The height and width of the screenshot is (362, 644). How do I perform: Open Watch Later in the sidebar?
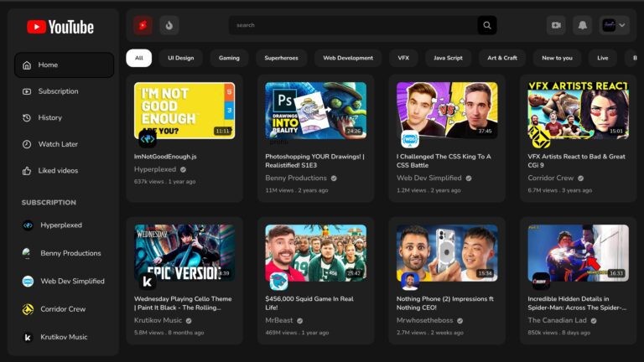64,144
